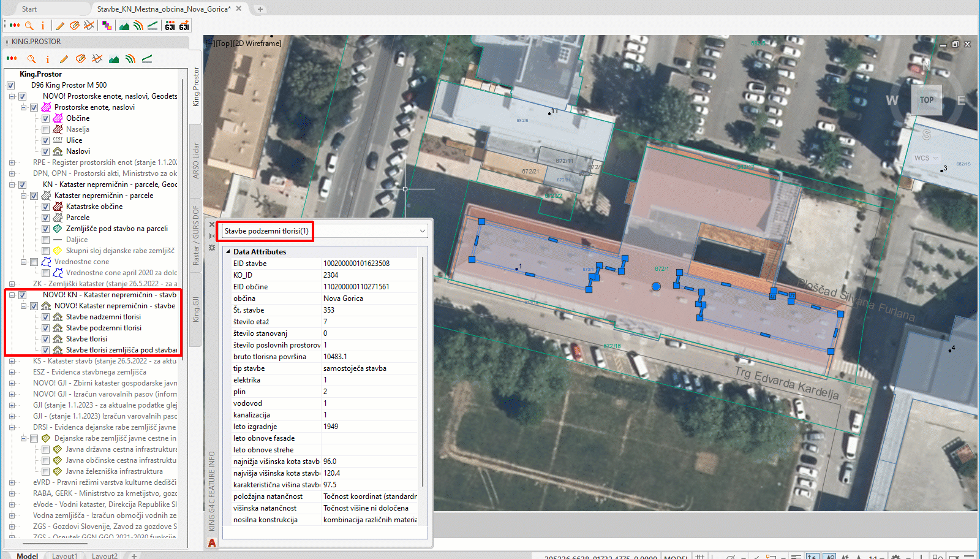Screen dimensions: 980x559
Task: Click the profile line icon in the KING.PROSTOR panel
Action: (x=147, y=59)
